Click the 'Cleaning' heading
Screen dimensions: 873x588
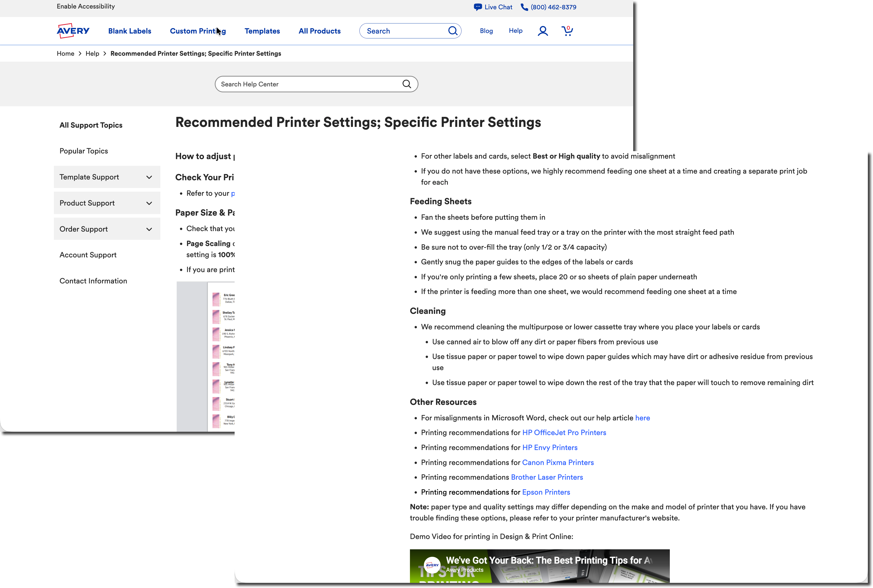point(428,311)
